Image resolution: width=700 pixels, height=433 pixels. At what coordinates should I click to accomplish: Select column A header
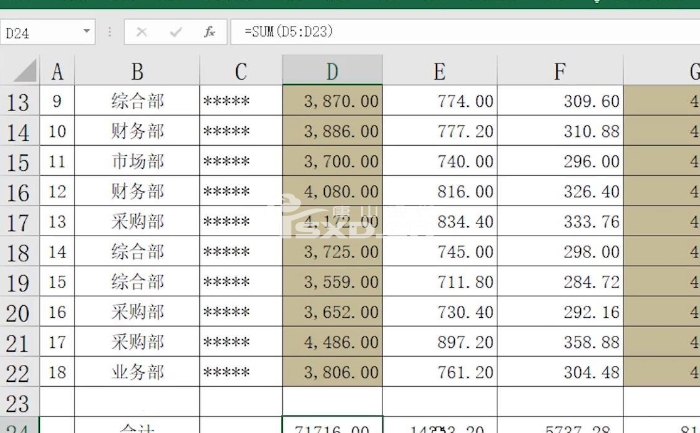(57, 71)
